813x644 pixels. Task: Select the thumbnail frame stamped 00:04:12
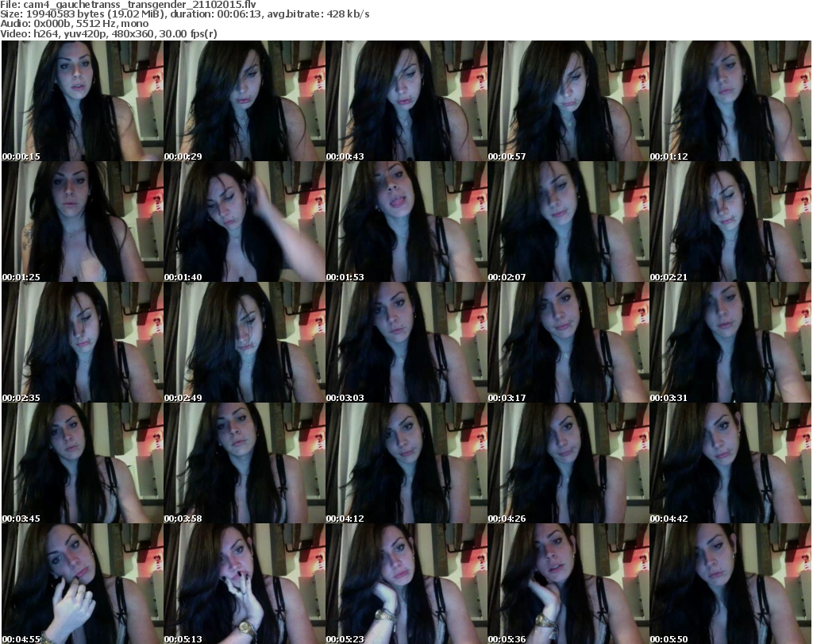pyautogui.click(x=406, y=463)
